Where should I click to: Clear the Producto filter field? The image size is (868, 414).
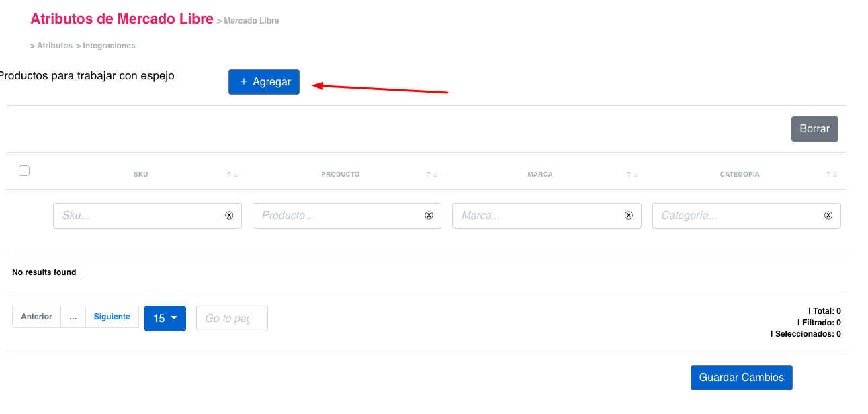pyautogui.click(x=429, y=216)
